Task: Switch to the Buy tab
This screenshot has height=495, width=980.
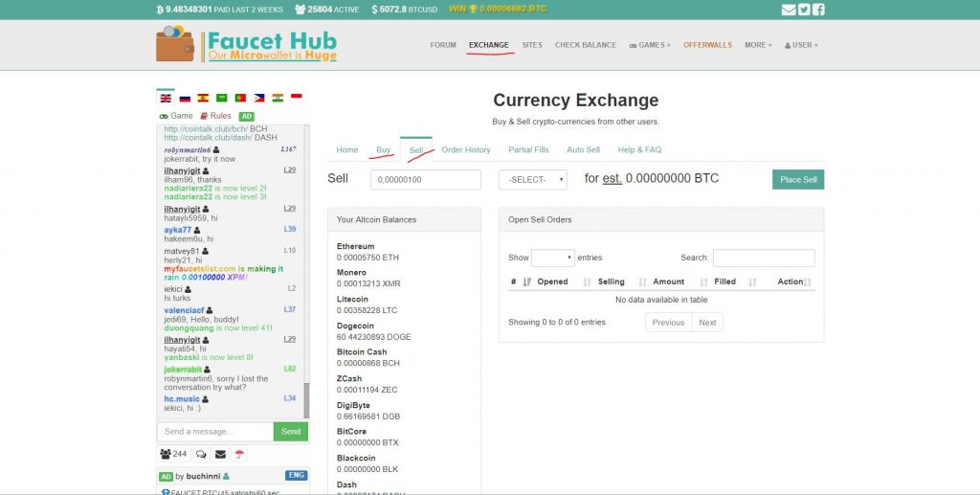Action: pyautogui.click(x=383, y=150)
